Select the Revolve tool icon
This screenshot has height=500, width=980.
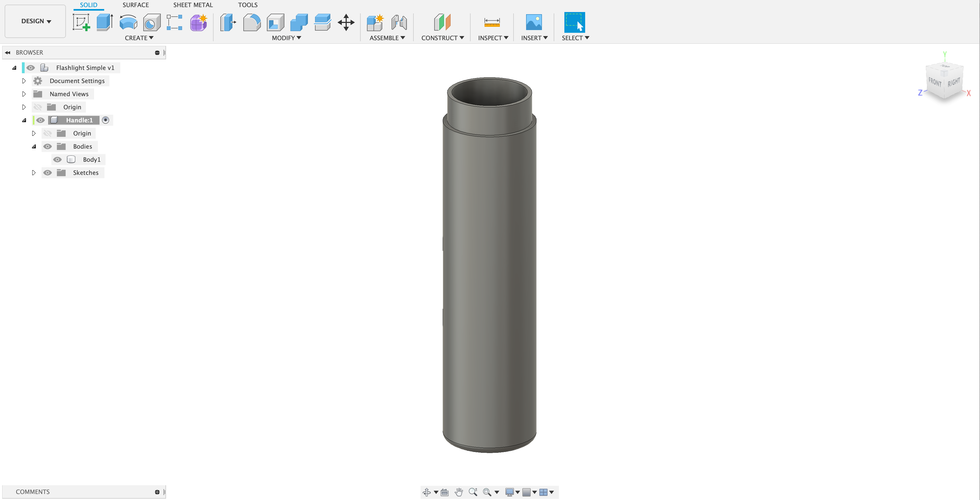[x=128, y=22]
